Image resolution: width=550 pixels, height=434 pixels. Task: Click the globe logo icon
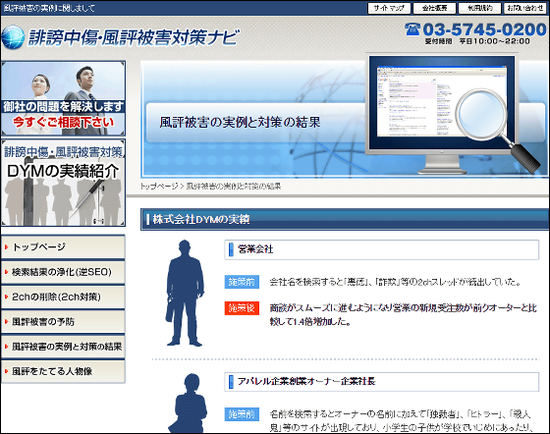tap(13, 37)
